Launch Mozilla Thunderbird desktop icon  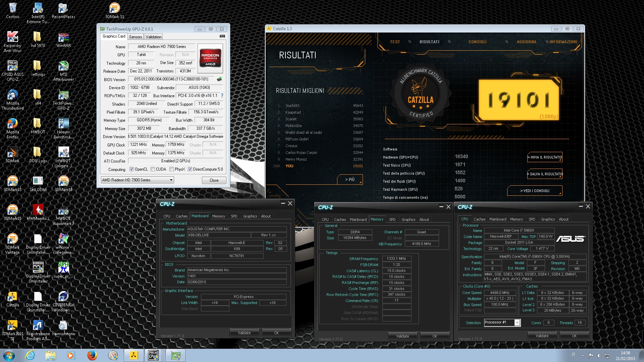click(12, 100)
